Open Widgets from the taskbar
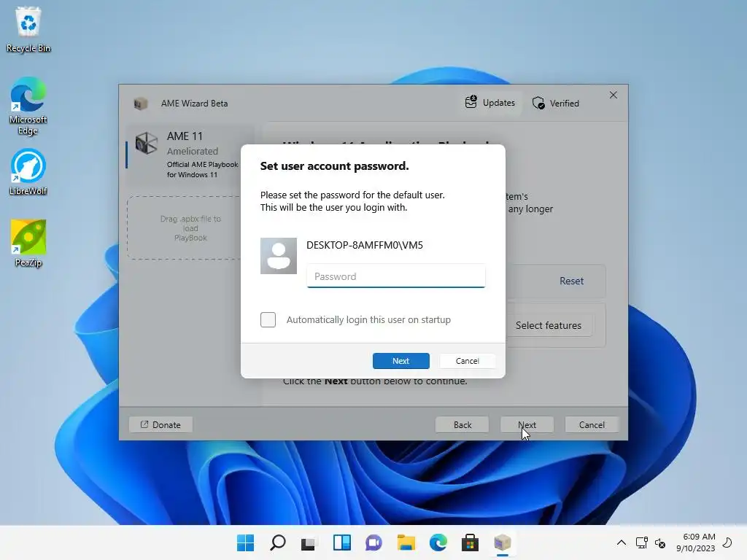 click(x=341, y=542)
